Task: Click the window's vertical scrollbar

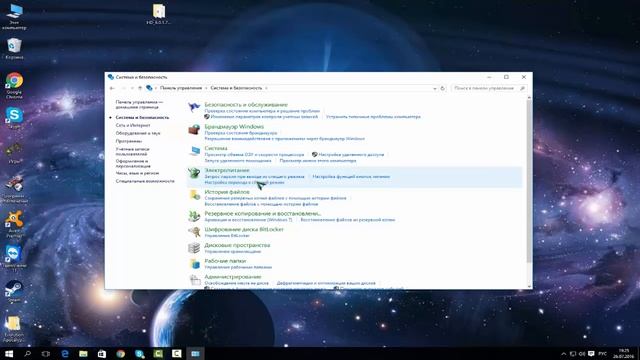Action: (x=529, y=180)
